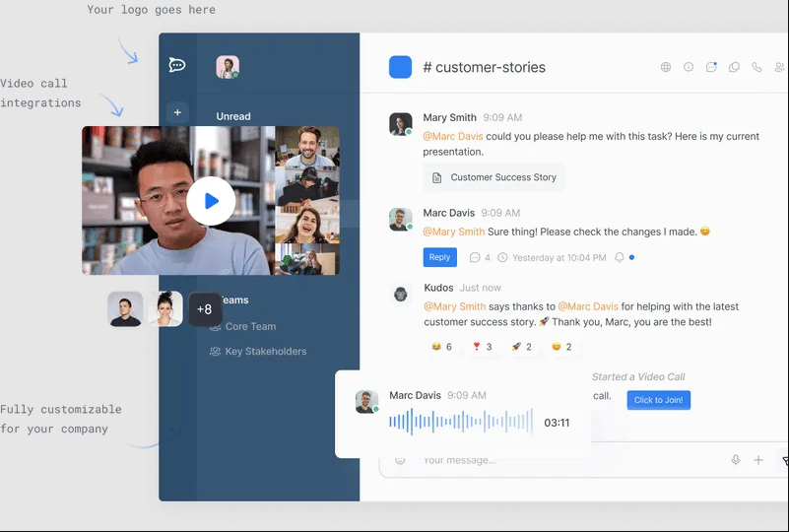Play the video call preview
This screenshot has height=532, width=789.
pyautogui.click(x=211, y=201)
